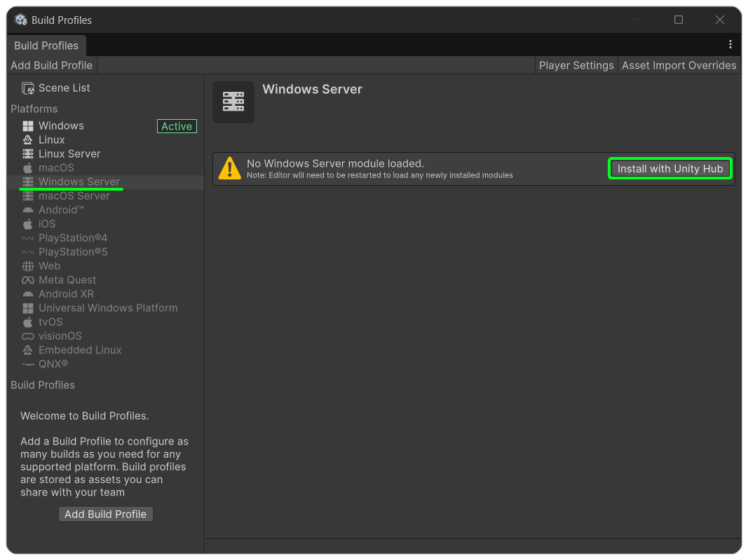This screenshot has height=560, width=748.
Task: Click the Linux penguin icon
Action: click(28, 140)
